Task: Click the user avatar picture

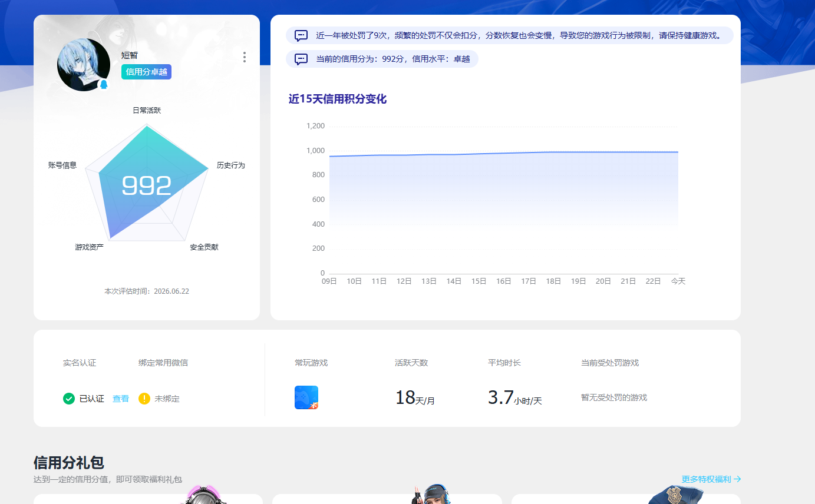Action: click(84, 65)
